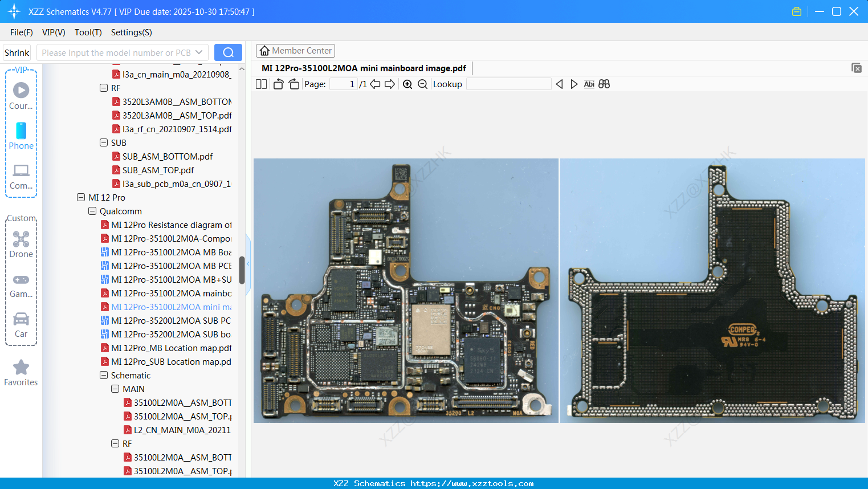Image resolution: width=868 pixels, height=489 pixels.
Task: Open the Tool(T) menu
Action: coord(88,32)
